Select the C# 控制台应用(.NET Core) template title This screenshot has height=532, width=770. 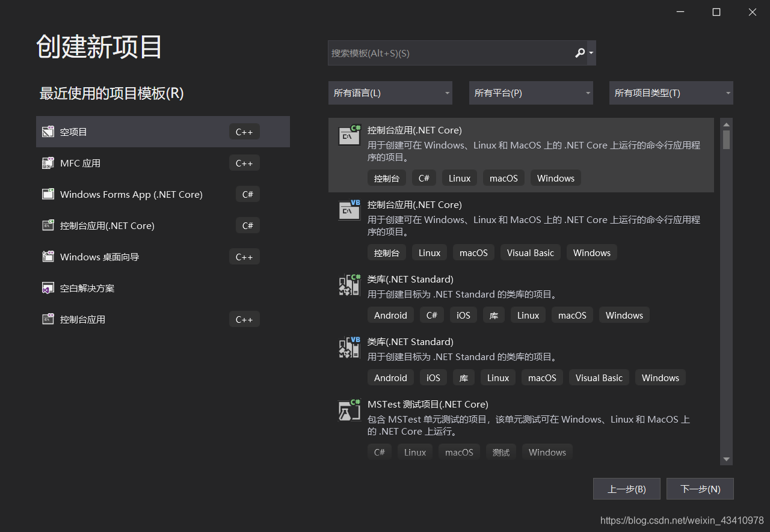414,130
